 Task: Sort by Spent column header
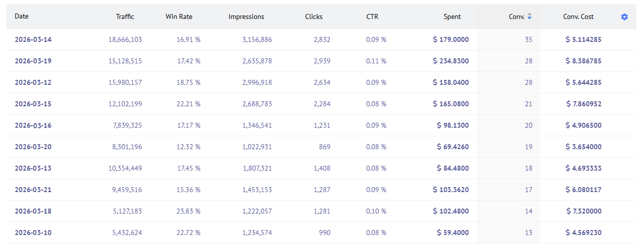[x=452, y=16]
